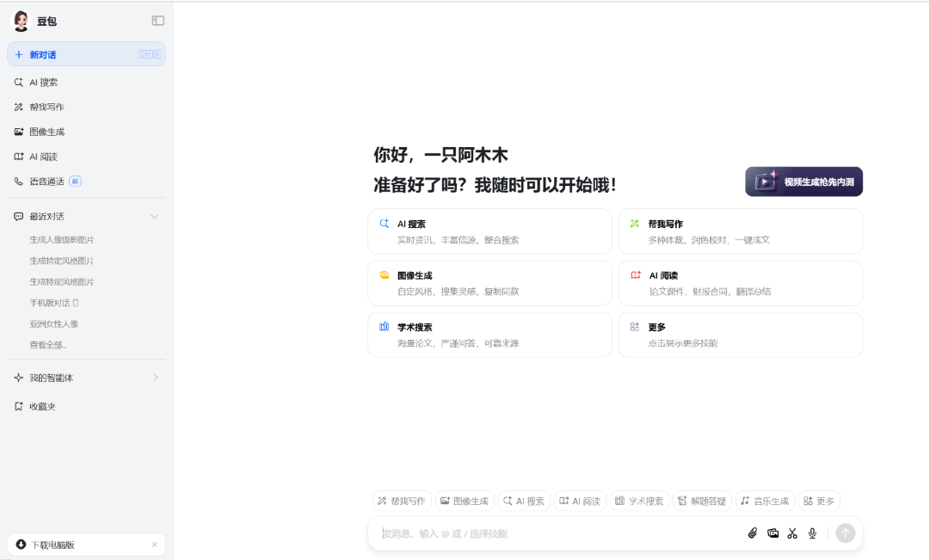Choose 音乐生成 chip above input
The height and width of the screenshot is (560, 929).
point(765,501)
